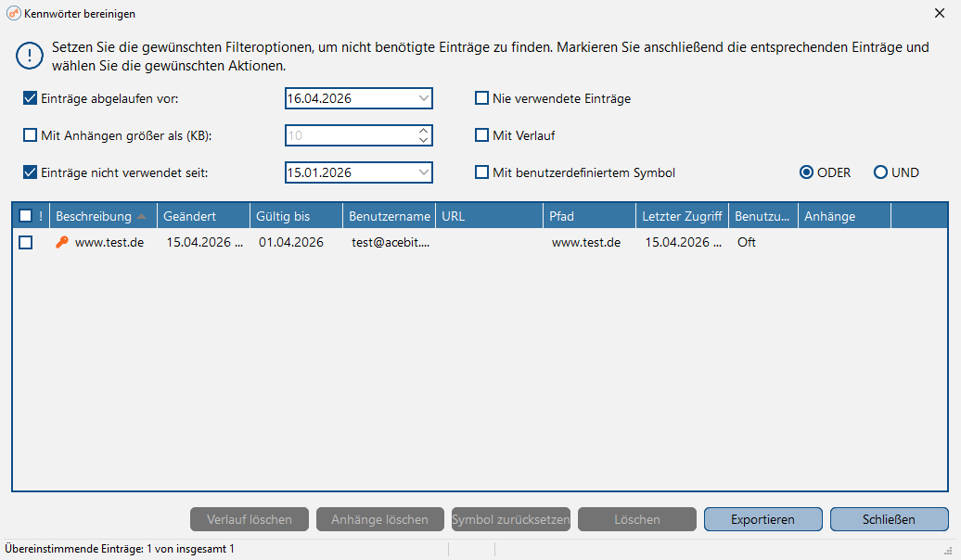Screen dimensions: 961x560
Task: Uncheck 'Einträge nicht verwendet seit' checkbox
Action: coord(30,172)
